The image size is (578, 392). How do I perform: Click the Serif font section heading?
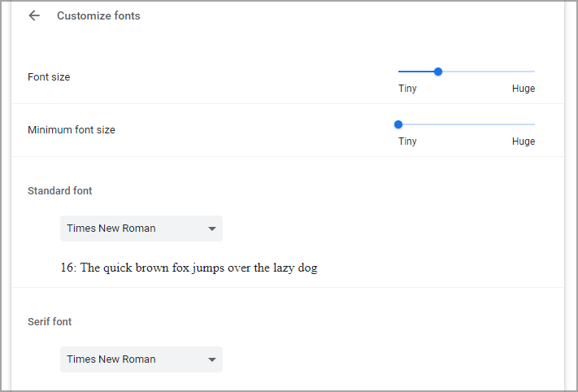[x=50, y=321]
